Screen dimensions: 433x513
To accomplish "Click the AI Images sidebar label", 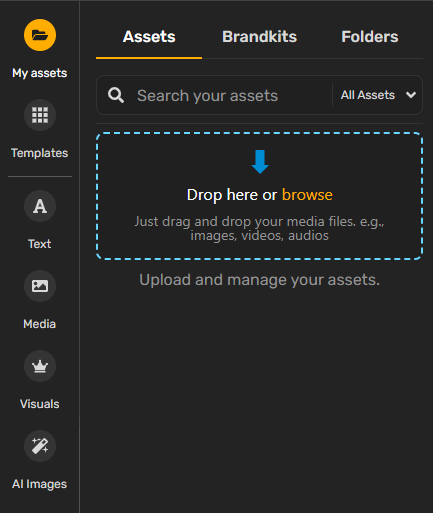I will [40, 484].
